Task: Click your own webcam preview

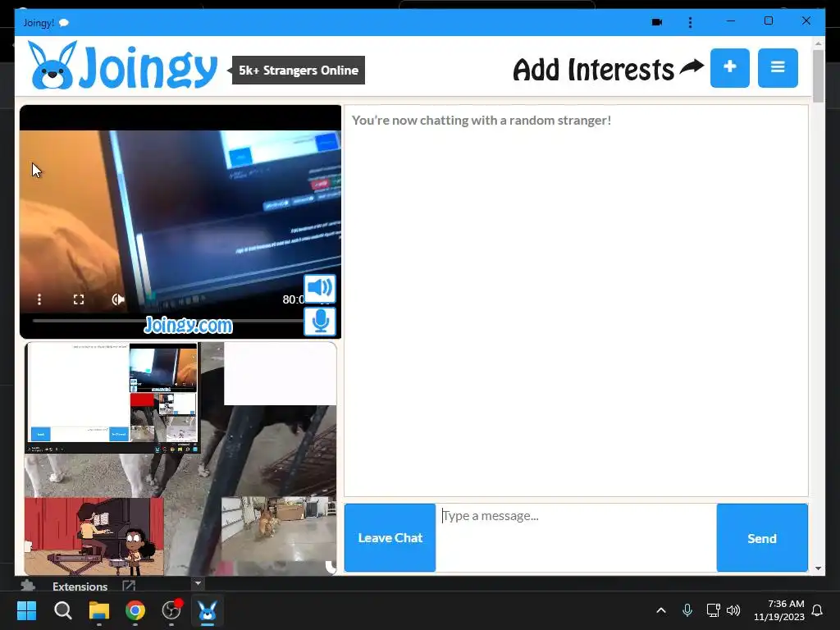Action: (180, 459)
